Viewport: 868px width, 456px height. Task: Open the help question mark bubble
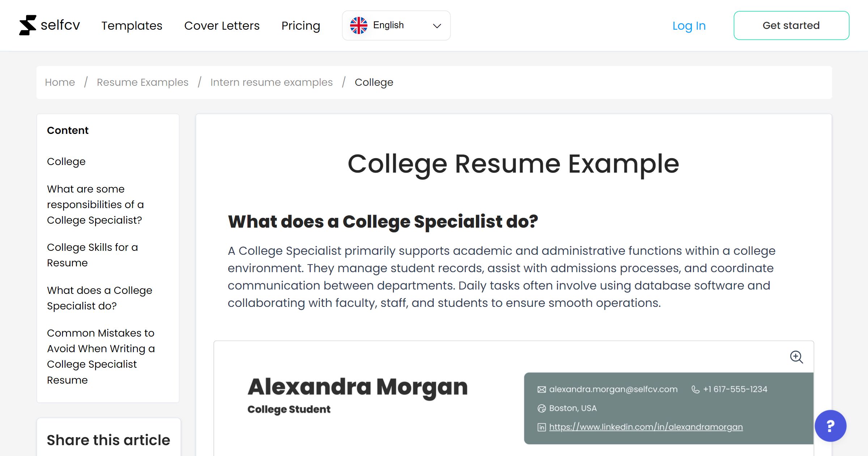click(830, 426)
